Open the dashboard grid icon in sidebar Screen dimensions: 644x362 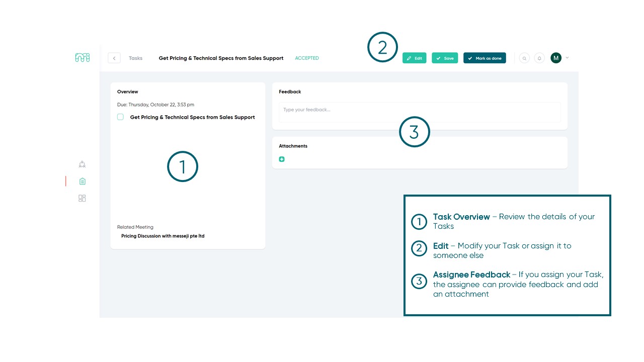(x=82, y=198)
